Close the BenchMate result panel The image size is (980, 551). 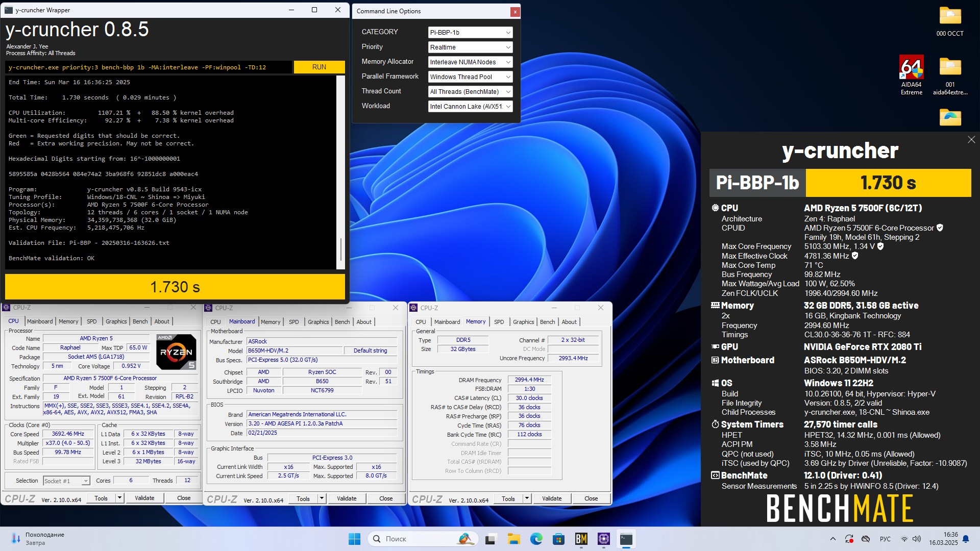pyautogui.click(x=971, y=140)
